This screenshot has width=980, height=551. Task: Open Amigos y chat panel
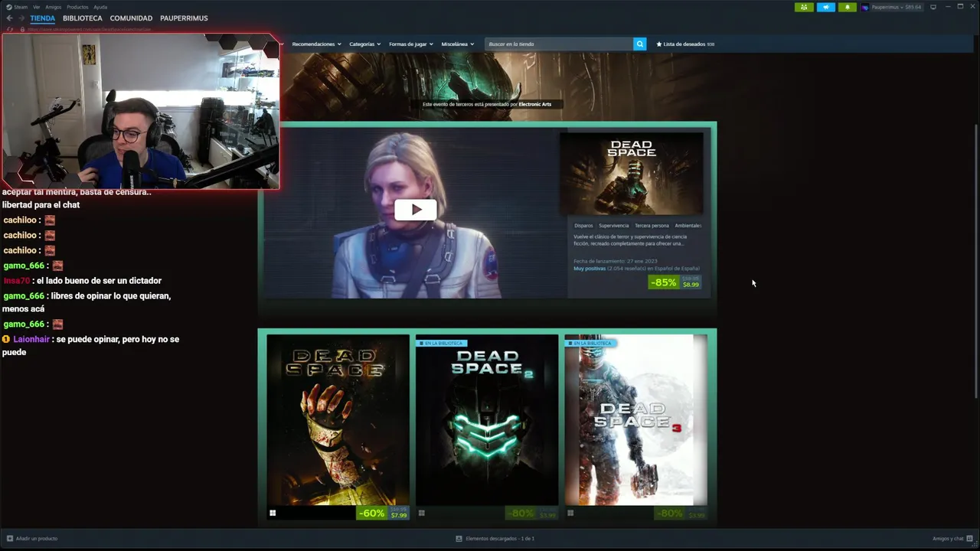948,539
